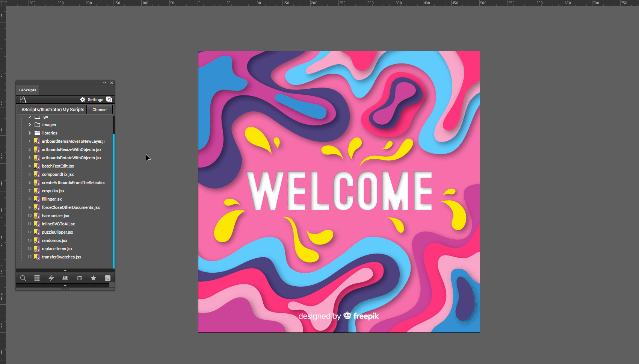Click the list view icon in bottom toolbar
This screenshot has height=364, width=639.
point(37,278)
